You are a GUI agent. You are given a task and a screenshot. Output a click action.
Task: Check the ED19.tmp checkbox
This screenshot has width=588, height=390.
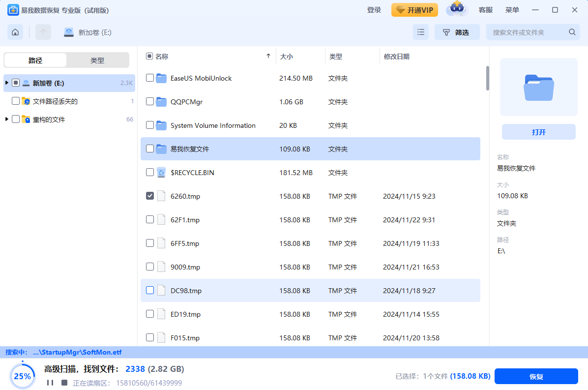[x=149, y=314]
